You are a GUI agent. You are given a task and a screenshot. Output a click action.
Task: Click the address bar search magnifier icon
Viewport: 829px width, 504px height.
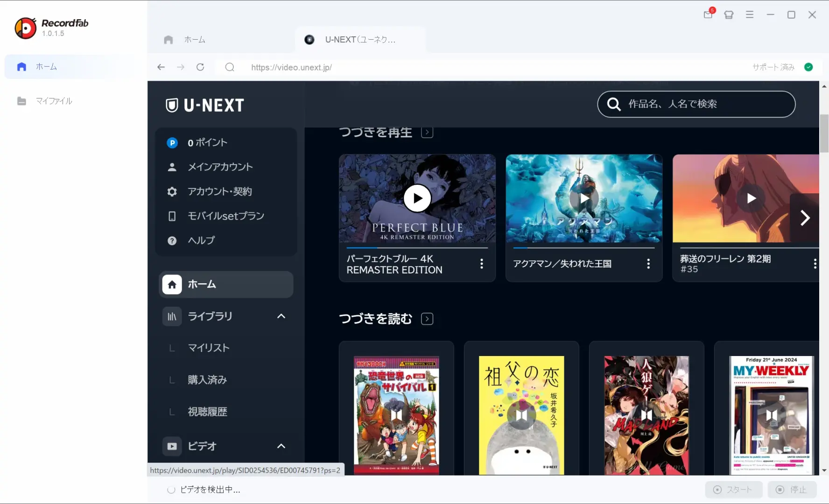(x=230, y=67)
